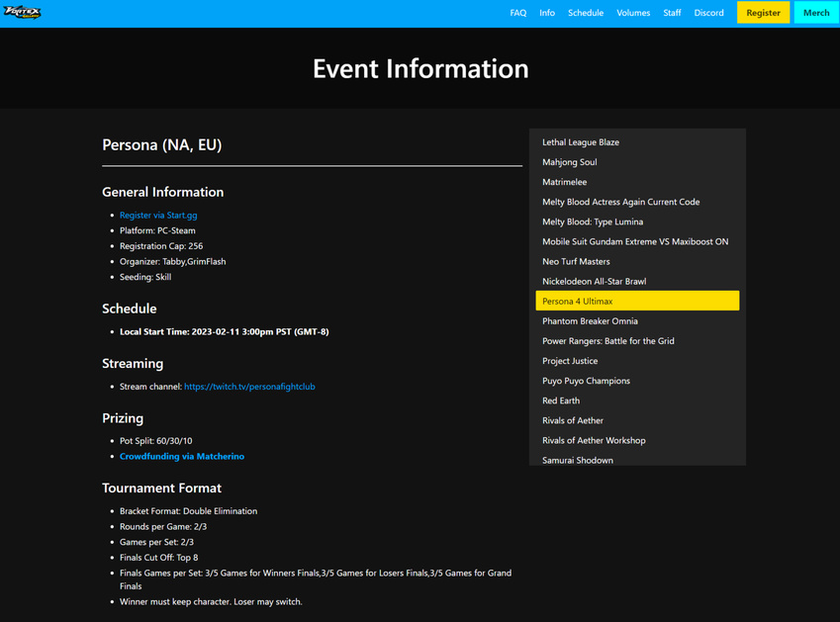The height and width of the screenshot is (622, 840).
Task: Visit the Discord link in the navbar
Action: coord(708,13)
